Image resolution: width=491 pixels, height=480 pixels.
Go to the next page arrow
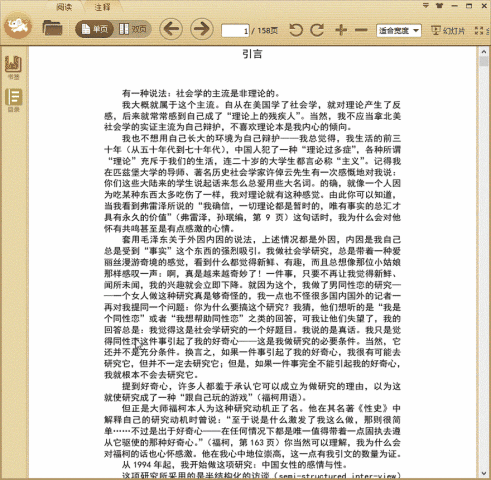(x=202, y=29)
